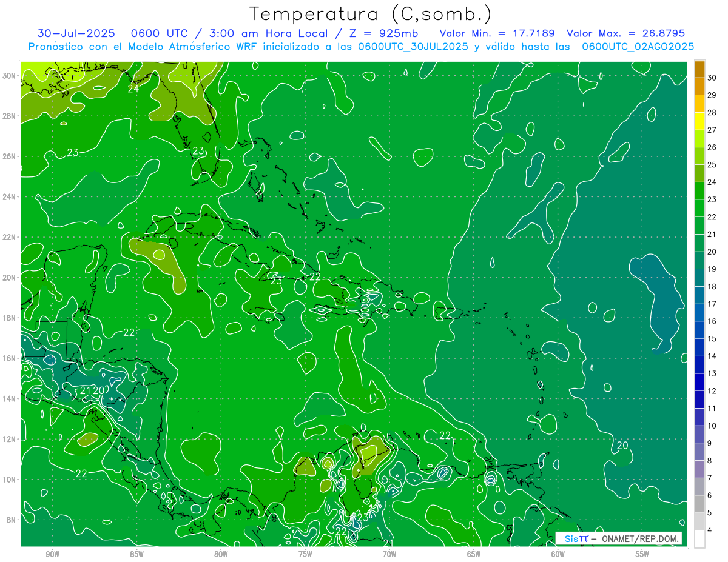Click the '22N' latitude label

9,237
